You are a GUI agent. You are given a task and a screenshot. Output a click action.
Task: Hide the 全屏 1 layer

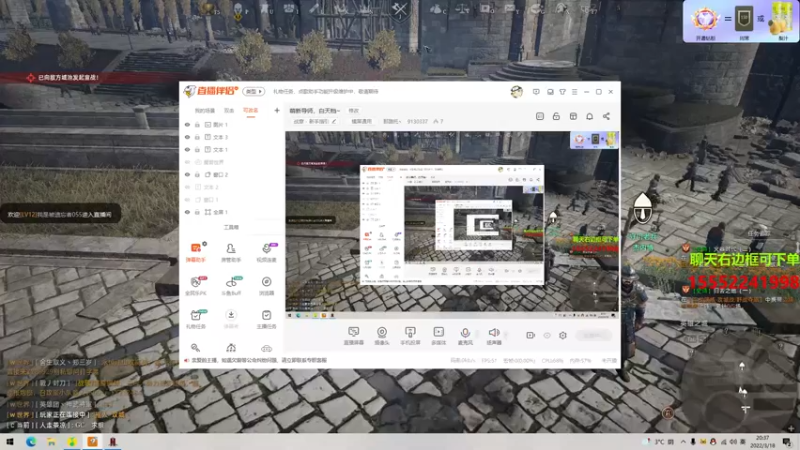[x=187, y=212]
